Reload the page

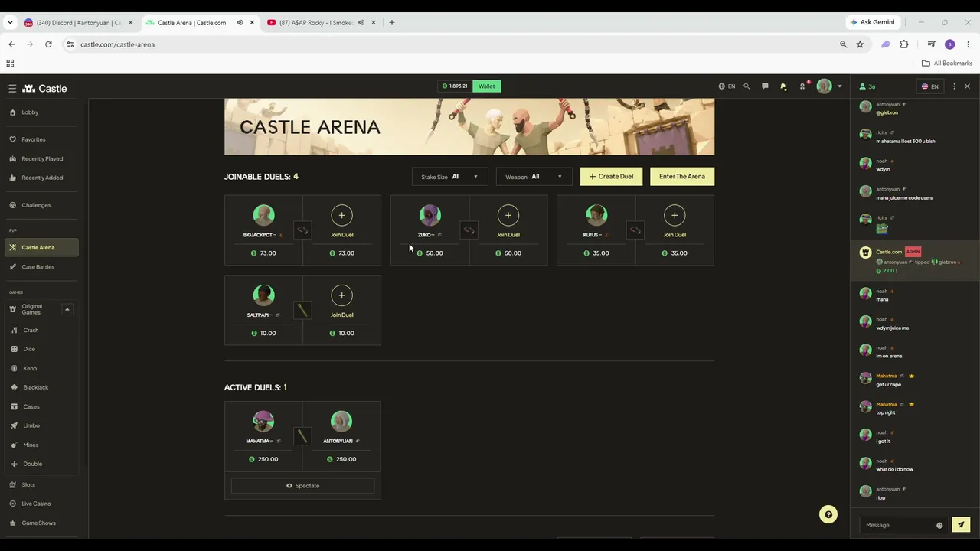tap(48, 44)
